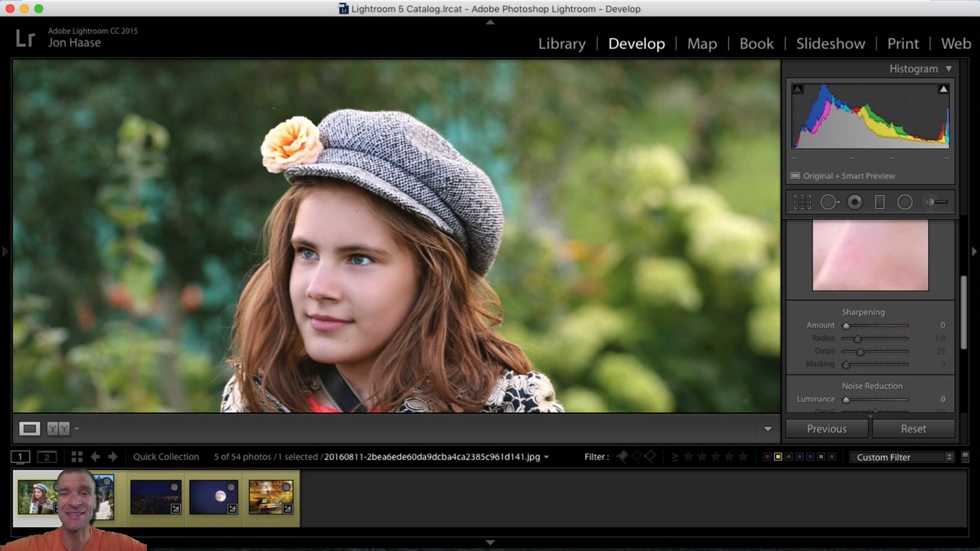Select the Adjustment Brush tool

tap(937, 202)
